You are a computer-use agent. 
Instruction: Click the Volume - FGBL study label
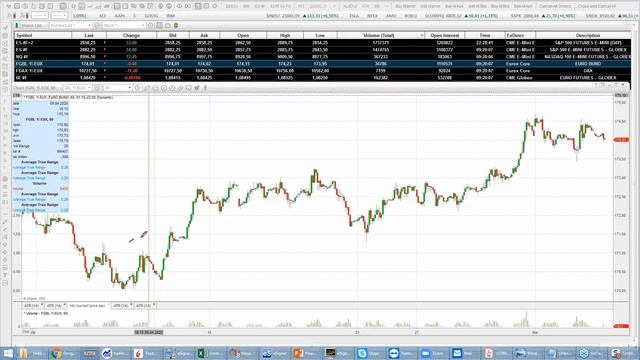click(46, 313)
